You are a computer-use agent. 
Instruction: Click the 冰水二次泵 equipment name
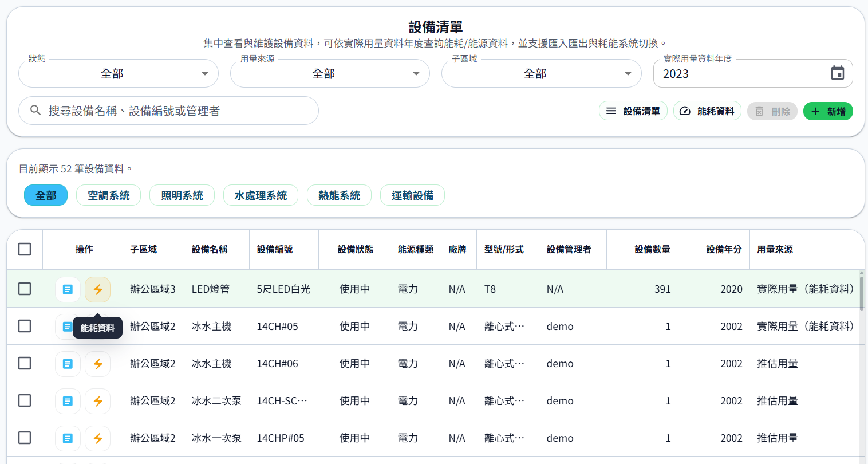216,401
